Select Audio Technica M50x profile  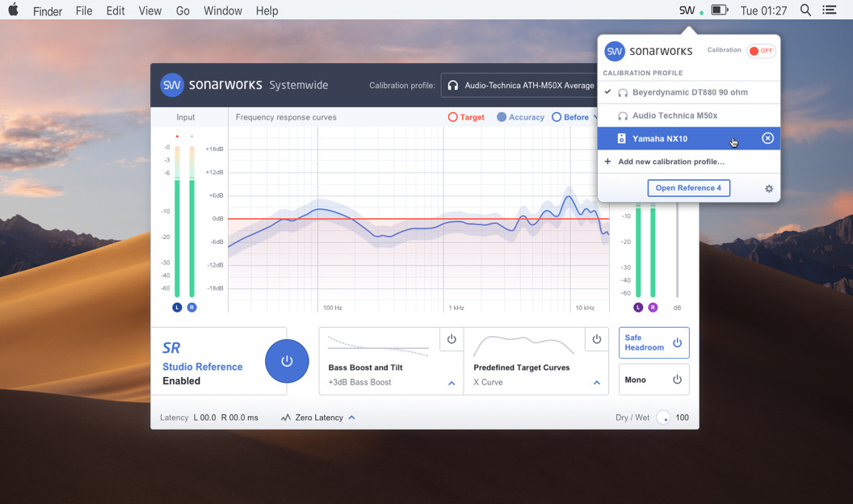point(689,115)
